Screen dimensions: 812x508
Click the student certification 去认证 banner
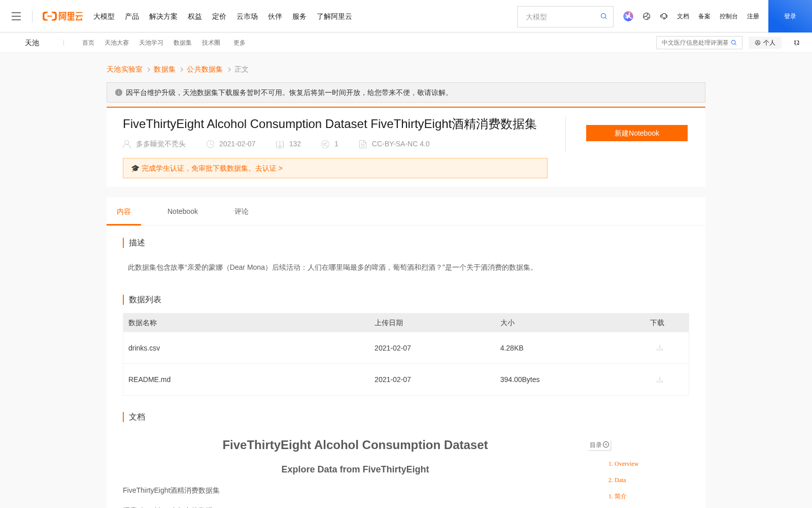point(335,168)
